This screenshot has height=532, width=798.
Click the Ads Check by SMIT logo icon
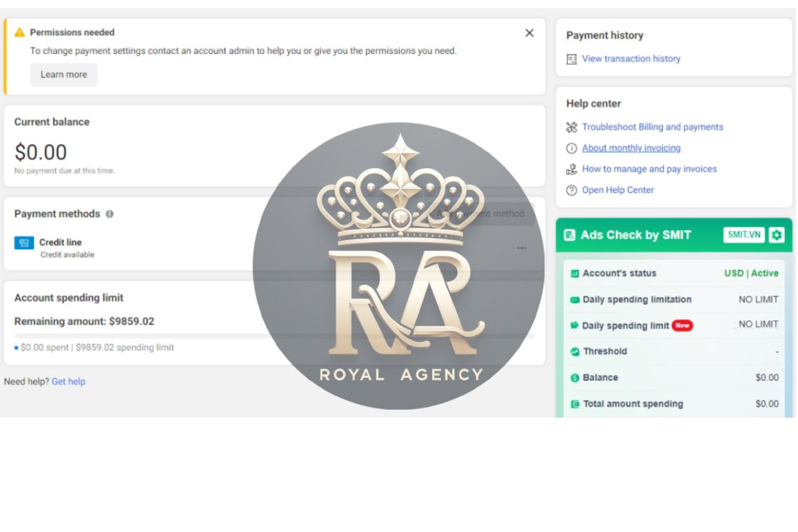(x=569, y=235)
